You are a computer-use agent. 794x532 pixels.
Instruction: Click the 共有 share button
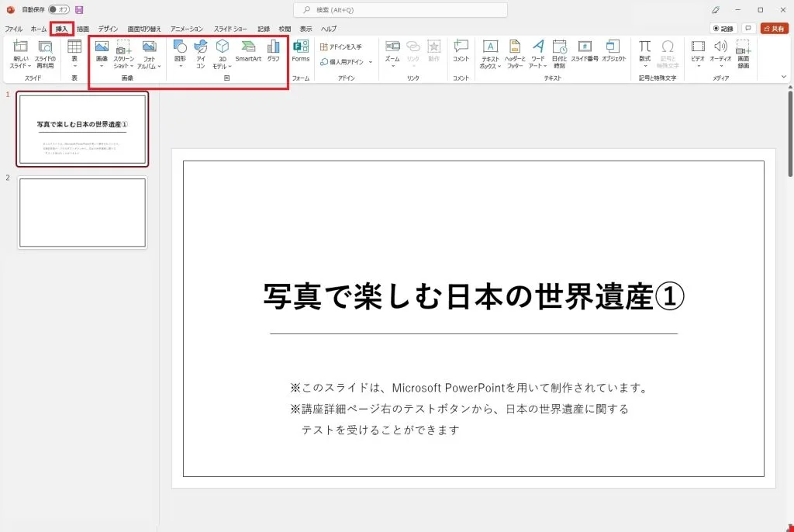pos(775,29)
